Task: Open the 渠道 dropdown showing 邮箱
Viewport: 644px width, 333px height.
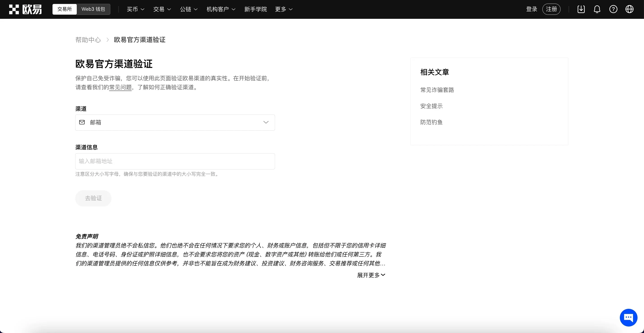Action: [x=175, y=122]
